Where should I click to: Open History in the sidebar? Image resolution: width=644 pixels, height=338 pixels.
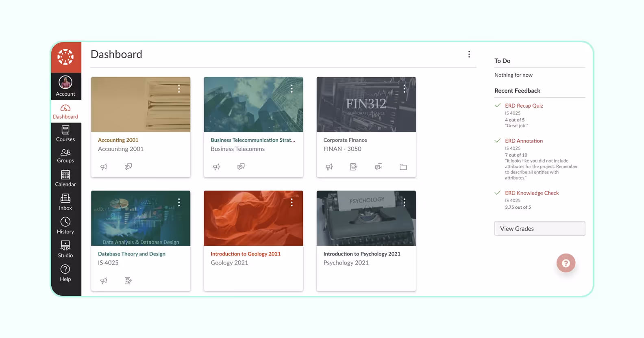click(65, 226)
